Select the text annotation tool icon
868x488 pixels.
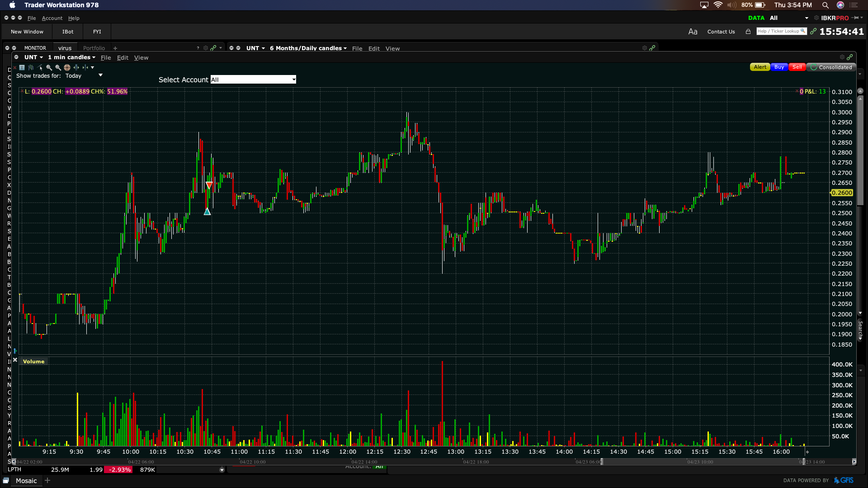[22, 67]
